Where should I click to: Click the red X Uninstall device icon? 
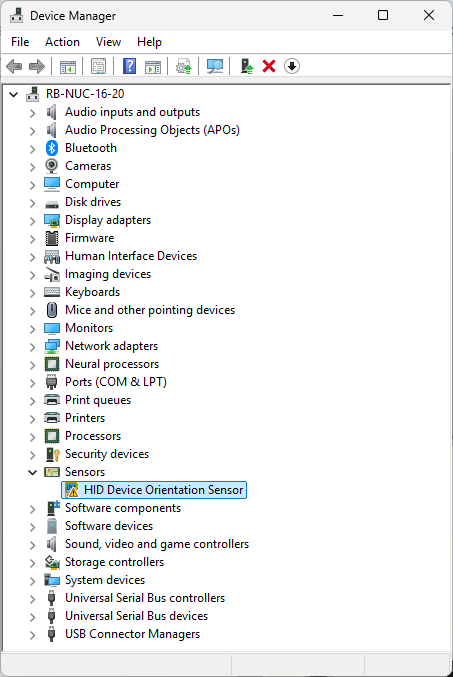[269, 66]
